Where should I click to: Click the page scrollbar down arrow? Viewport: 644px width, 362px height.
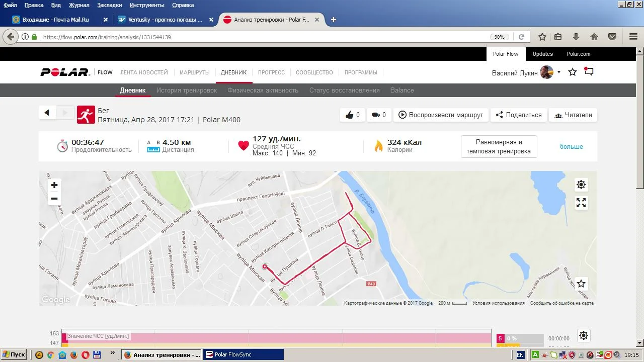click(640, 343)
